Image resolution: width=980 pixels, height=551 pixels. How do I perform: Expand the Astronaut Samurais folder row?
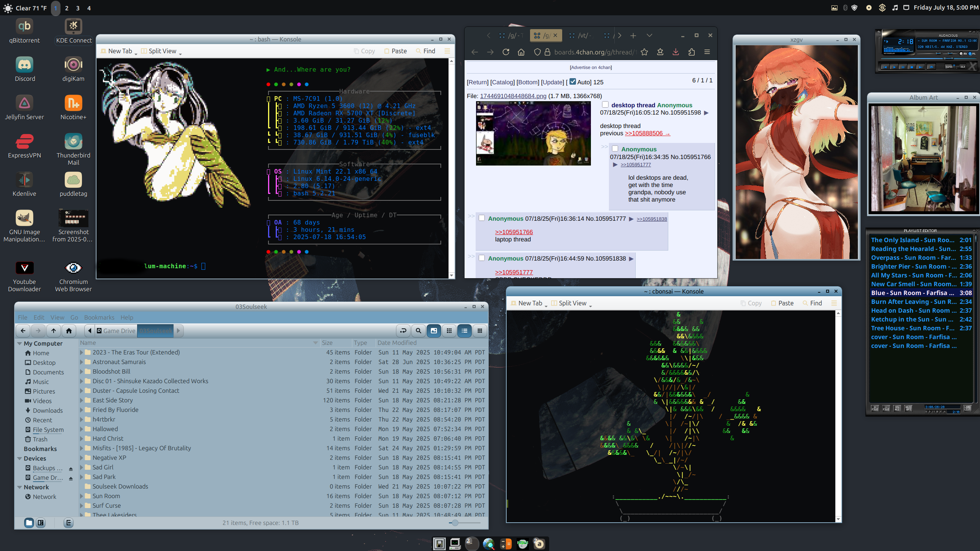[x=81, y=362]
